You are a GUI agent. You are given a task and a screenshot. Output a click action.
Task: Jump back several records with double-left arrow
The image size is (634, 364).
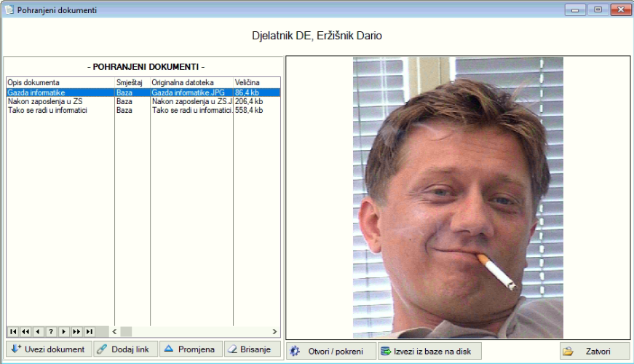click(25, 332)
